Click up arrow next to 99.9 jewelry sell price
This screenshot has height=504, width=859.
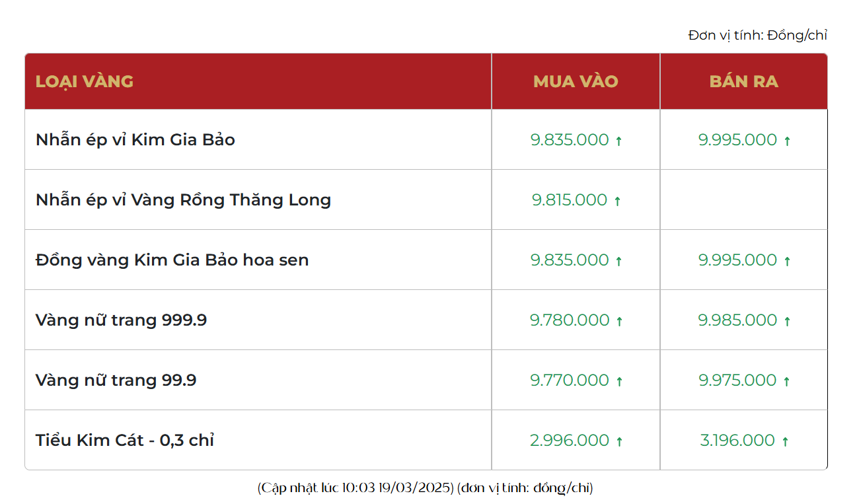click(x=786, y=381)
